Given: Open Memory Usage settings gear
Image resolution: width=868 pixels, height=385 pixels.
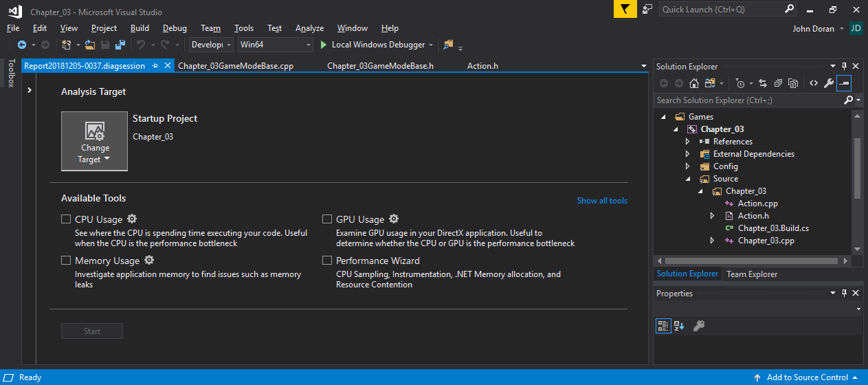Looking at the screenshot, I should [x=149, y=261].
